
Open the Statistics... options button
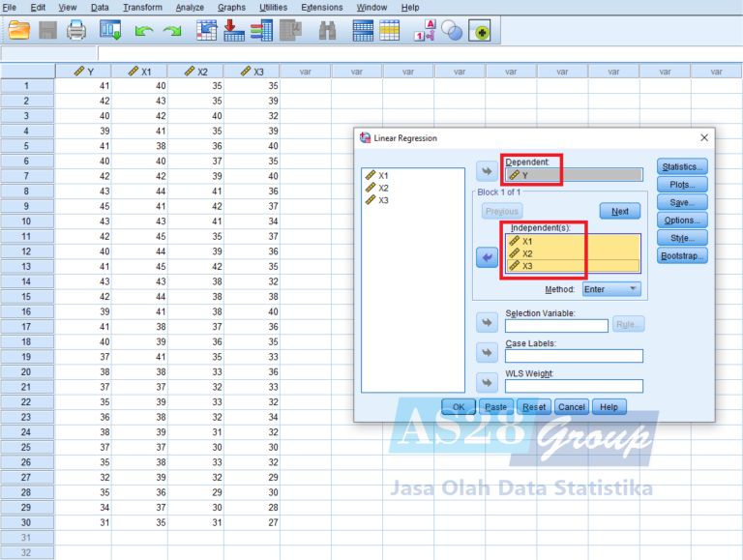(682, 167)
